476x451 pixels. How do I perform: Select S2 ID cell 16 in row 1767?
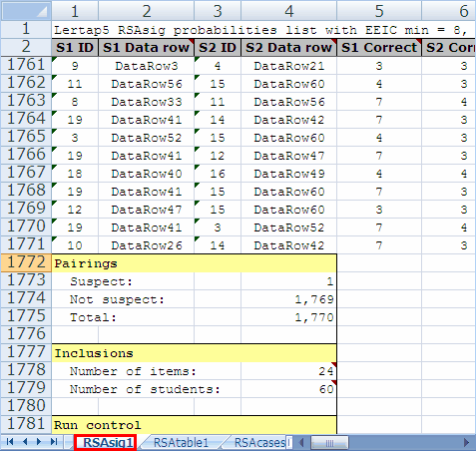(218, 174)
